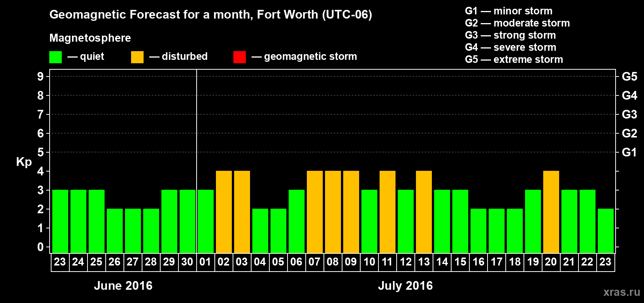Click the date label '28' on the axis

click(x=151, y=262)
